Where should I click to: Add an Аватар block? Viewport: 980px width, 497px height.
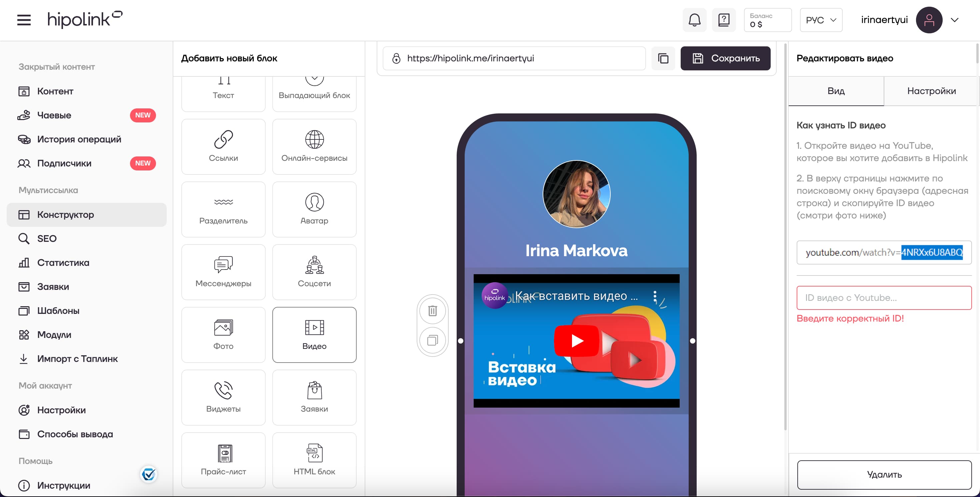coord(314,209)
